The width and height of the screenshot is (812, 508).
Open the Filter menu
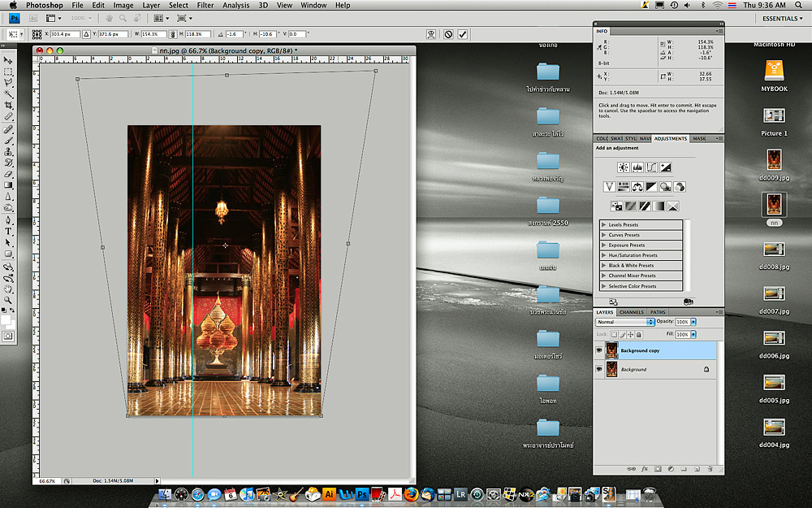point(204,5)
